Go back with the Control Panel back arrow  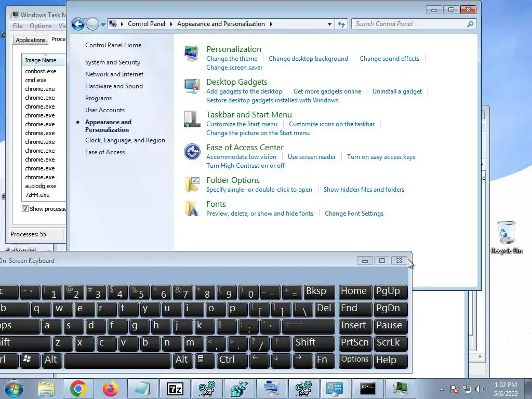click(78, 24)
